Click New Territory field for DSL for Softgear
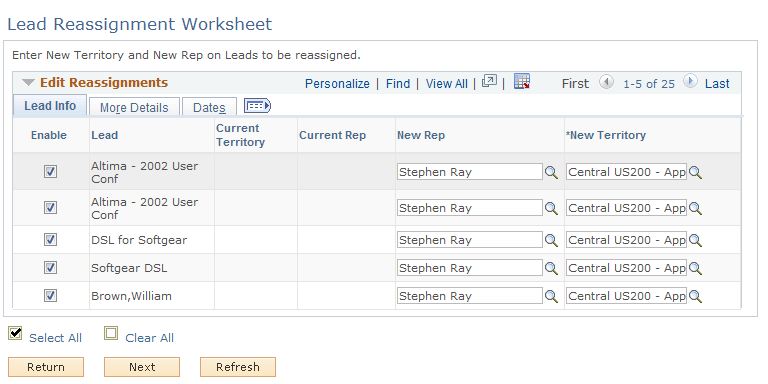 coord(626,240)
